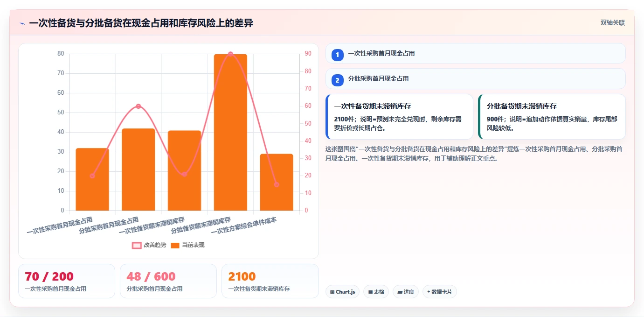
Task: Select the 分批采购首月现金占用 list item
Action: coord(475,78)
